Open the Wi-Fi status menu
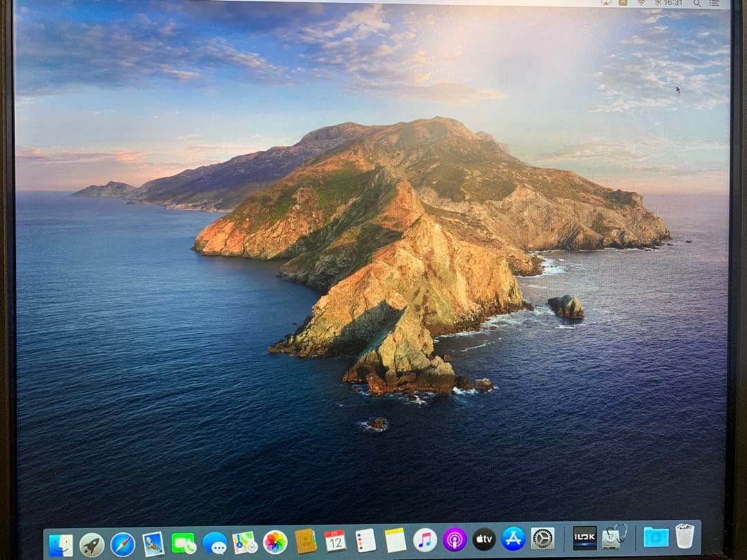This screenshot has height=560, width=747. (x=641, y=5)
